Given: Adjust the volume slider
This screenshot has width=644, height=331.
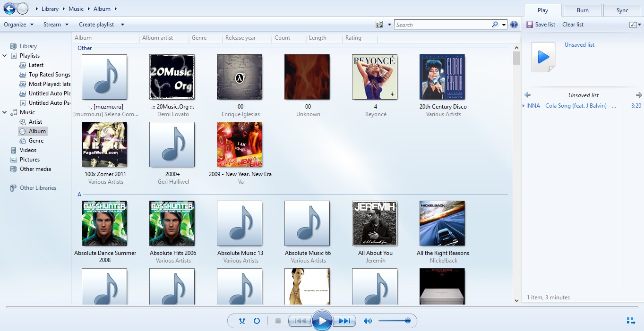Looking at the screenshot, I should click(x=395, y=321).
